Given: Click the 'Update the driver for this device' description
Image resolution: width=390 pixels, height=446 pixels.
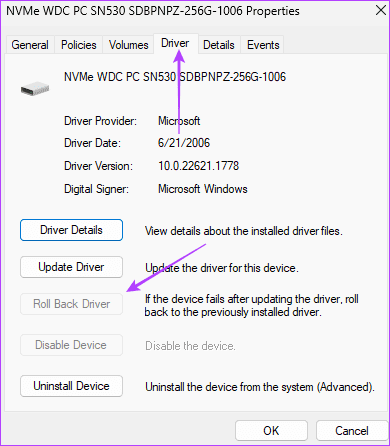Looking at the screenshot, I should pyautogui.click(x=222, y=268).
